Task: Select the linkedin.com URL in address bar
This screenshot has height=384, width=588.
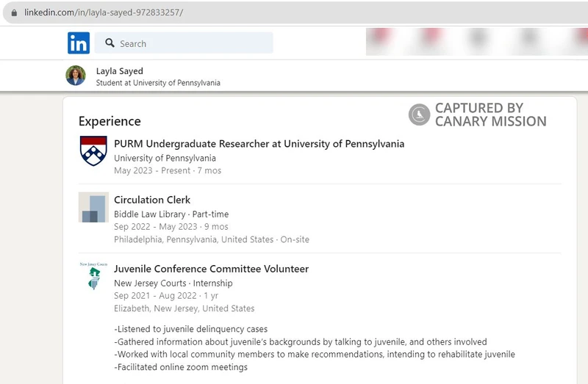Action: point(104,12)
